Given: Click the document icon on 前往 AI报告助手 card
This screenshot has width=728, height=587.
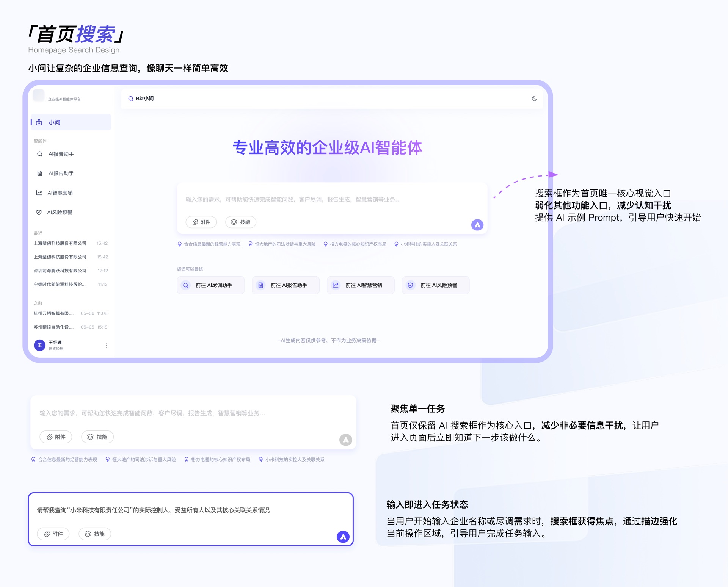Looking at the screenshot, I should point(261,285).
